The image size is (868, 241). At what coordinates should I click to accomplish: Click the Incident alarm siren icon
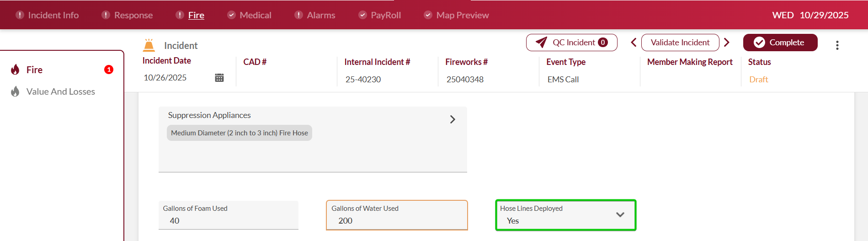[x=149, y=45]
